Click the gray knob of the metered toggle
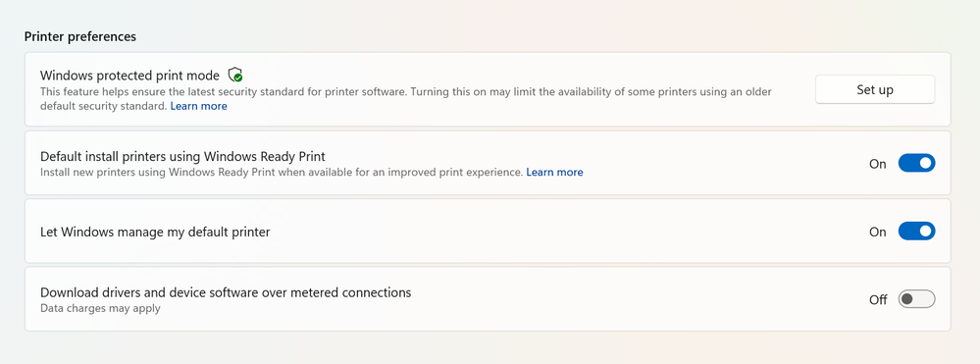This screenshot has width=980, height=364. (907, 299)
